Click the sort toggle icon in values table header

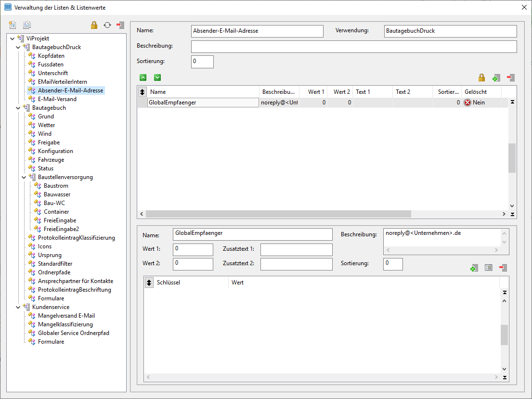click(142, 91)
